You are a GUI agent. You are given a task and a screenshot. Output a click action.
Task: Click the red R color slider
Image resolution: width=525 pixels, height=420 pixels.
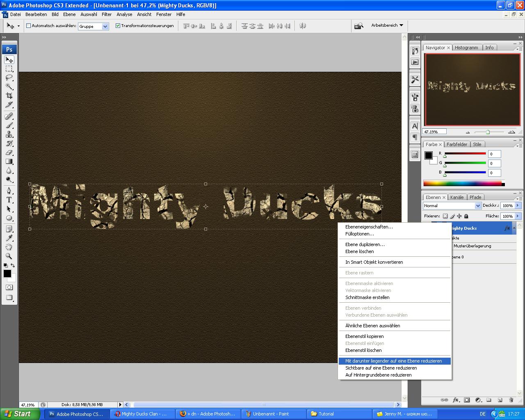[465, 154]
